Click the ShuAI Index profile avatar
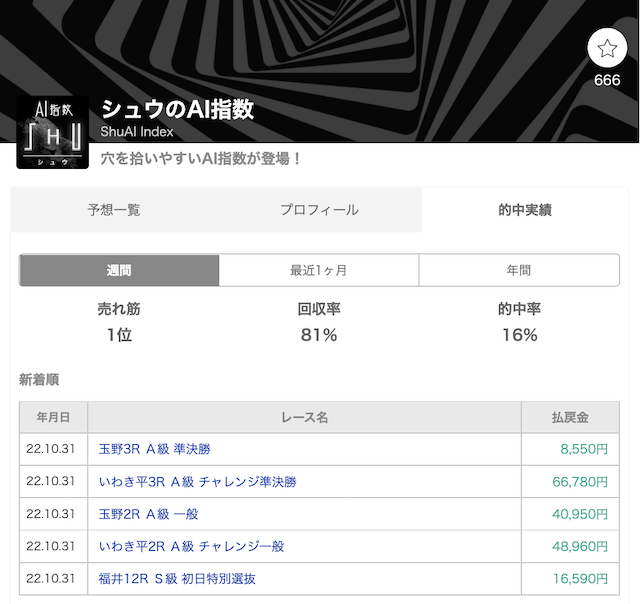640x604 pixels. [52, 133]
